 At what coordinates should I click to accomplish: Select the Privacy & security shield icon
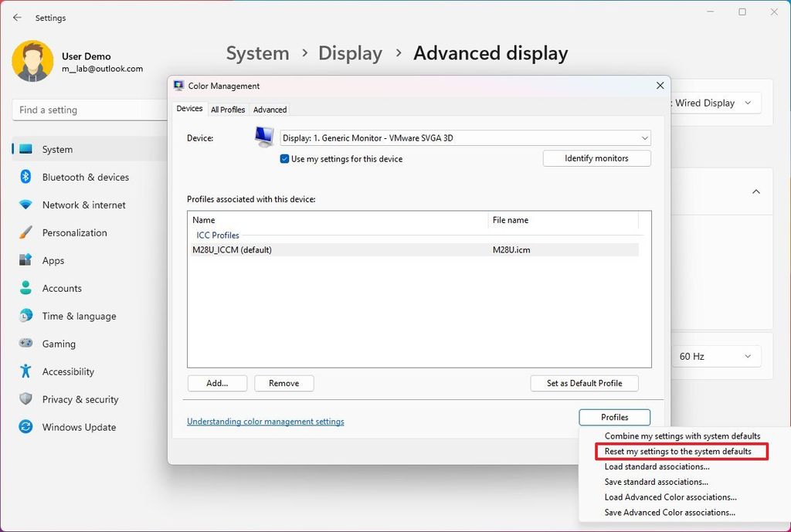pos(24,399)
